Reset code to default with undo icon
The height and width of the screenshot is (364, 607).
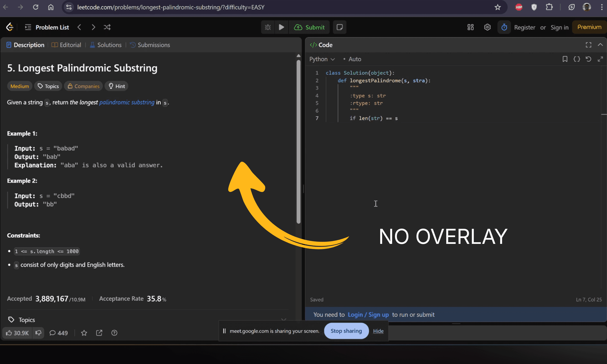tap(588, 59)
